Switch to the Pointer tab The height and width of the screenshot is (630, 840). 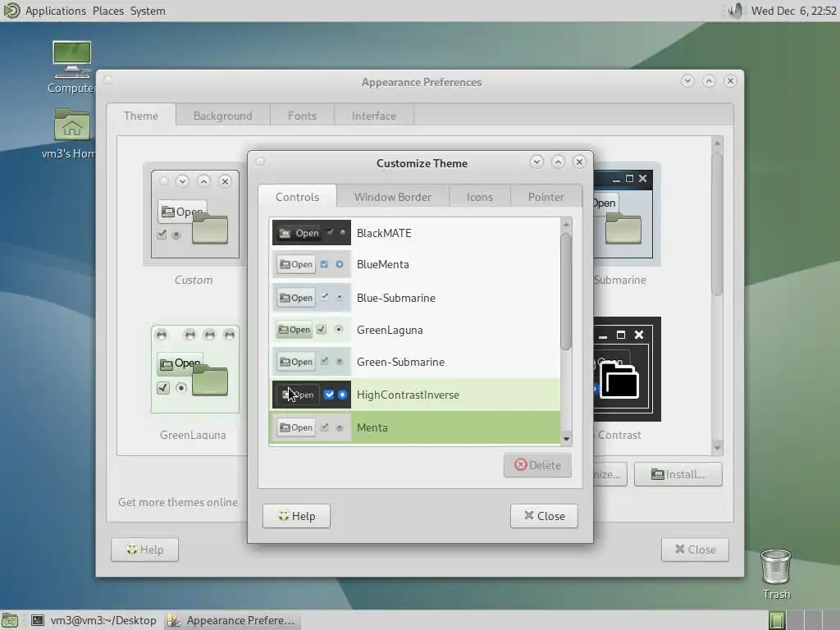(x=546, y=197)
